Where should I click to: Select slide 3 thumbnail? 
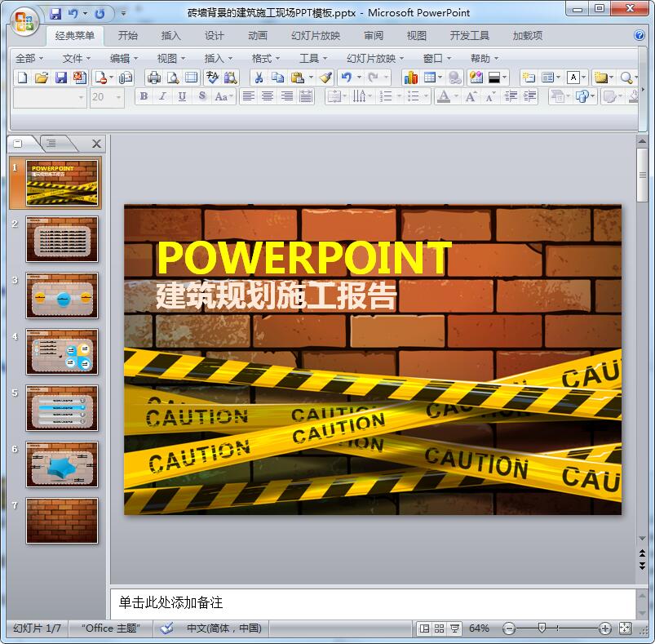pyautogui.click(x=62, y=295)
